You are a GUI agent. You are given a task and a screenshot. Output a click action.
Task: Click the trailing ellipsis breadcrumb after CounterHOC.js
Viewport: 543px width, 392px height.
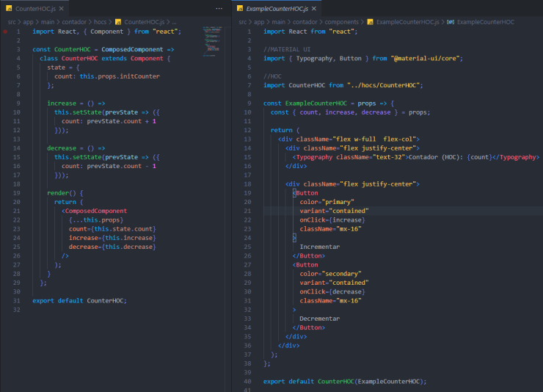coord(174,22)
